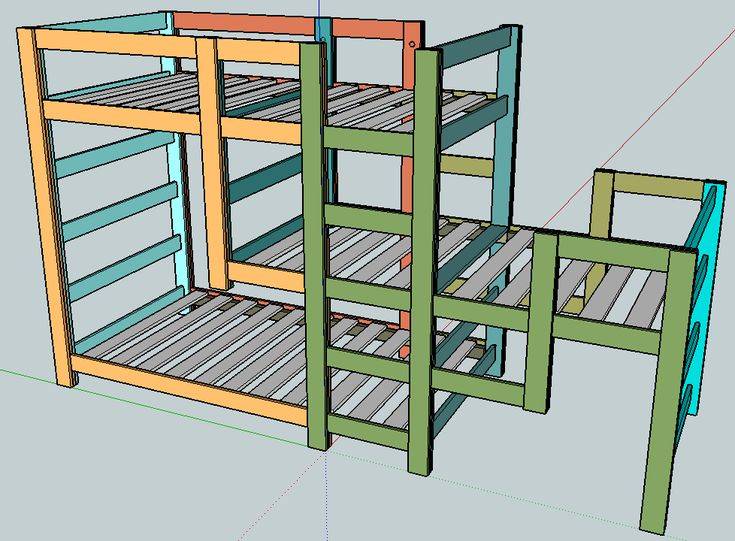Select the orange front-left corner post
This screenshot has width=735, height=541.
(x=45, y=206)
